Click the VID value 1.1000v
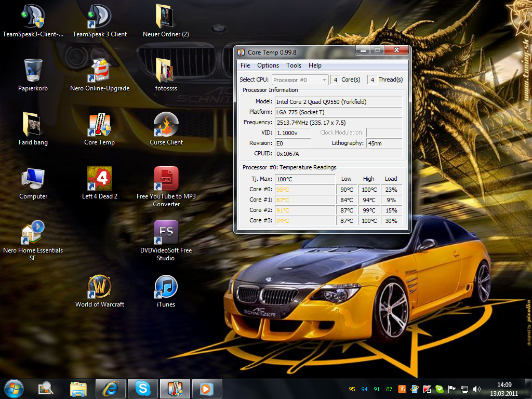Image resolution: width=532 pixels, height=399 pixels. click(293, 133)
